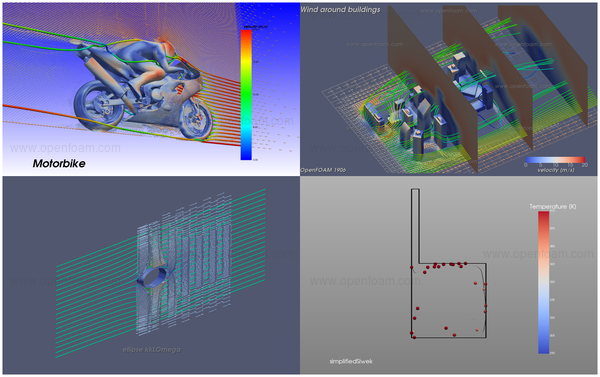Click the 'Temperature (K)' legend title
This screenshot has height=377, width=600.
[553, 206]
